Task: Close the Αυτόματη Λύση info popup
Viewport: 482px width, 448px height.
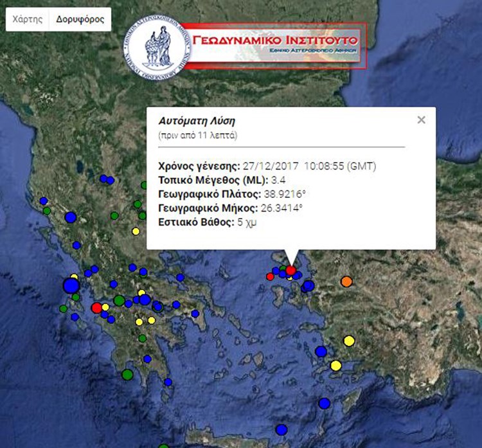Action: 421,120
